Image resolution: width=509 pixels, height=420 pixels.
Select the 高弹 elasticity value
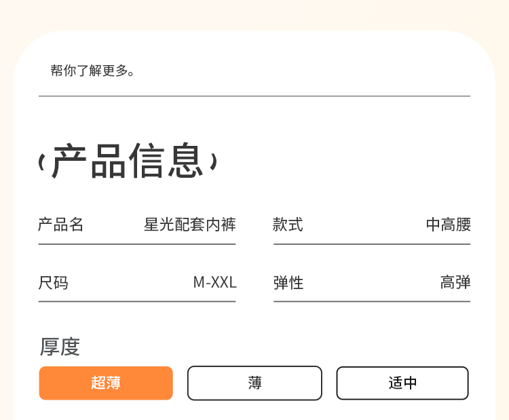click(x=455, y=282)
